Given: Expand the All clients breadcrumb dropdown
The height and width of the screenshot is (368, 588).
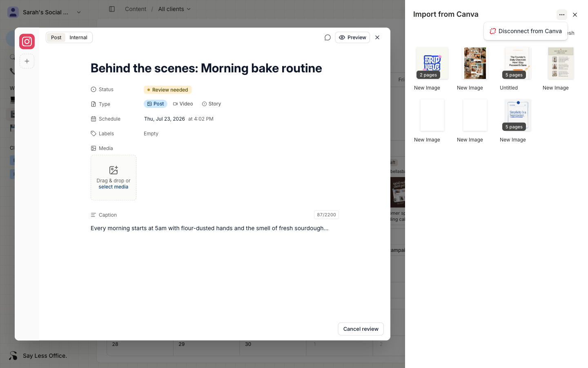Looking at the screenshot, I should click(x=174, y=9).
